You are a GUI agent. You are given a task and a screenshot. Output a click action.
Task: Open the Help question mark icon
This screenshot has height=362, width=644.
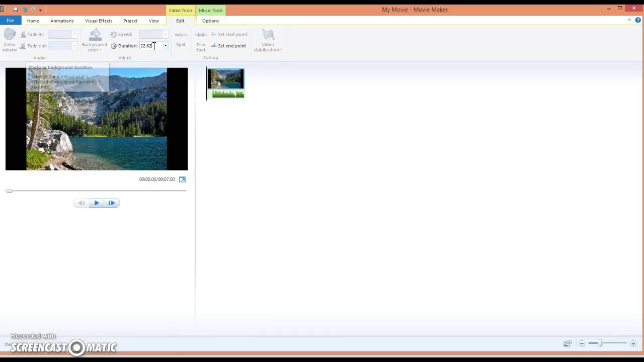638,20
